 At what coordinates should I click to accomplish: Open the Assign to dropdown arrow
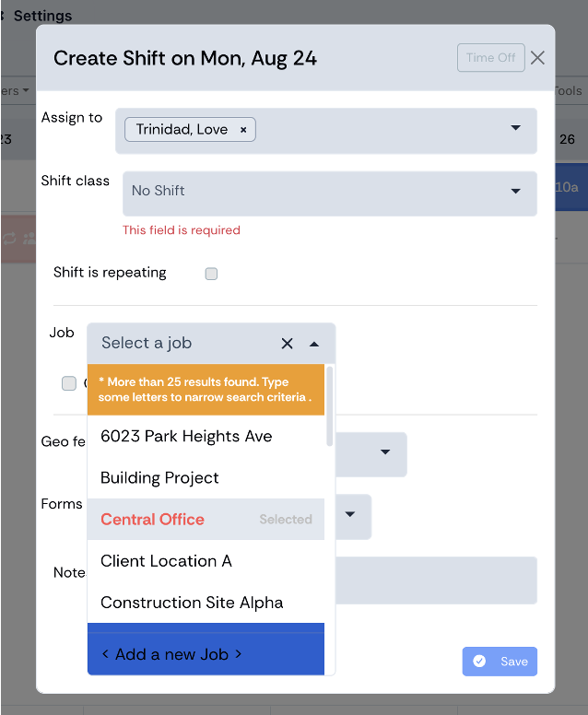click(x=515, y=128)
